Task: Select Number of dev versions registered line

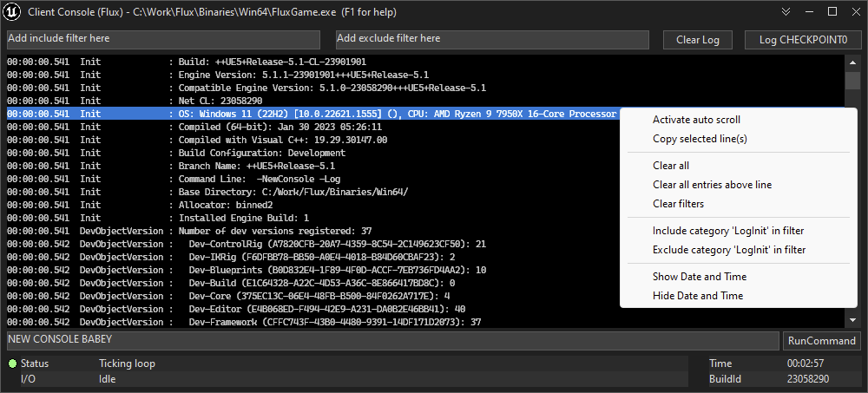Action: (x=313, y=231)
